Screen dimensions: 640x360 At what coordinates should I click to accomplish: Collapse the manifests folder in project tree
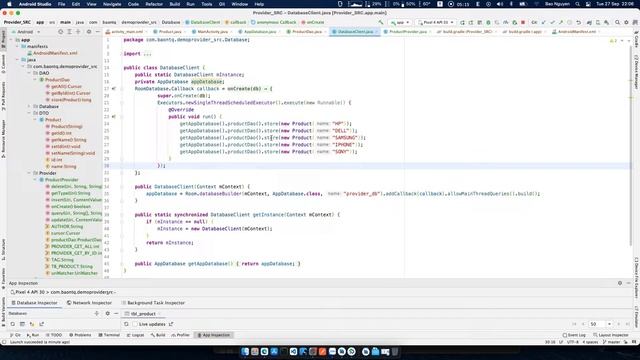tap(17, 47)
